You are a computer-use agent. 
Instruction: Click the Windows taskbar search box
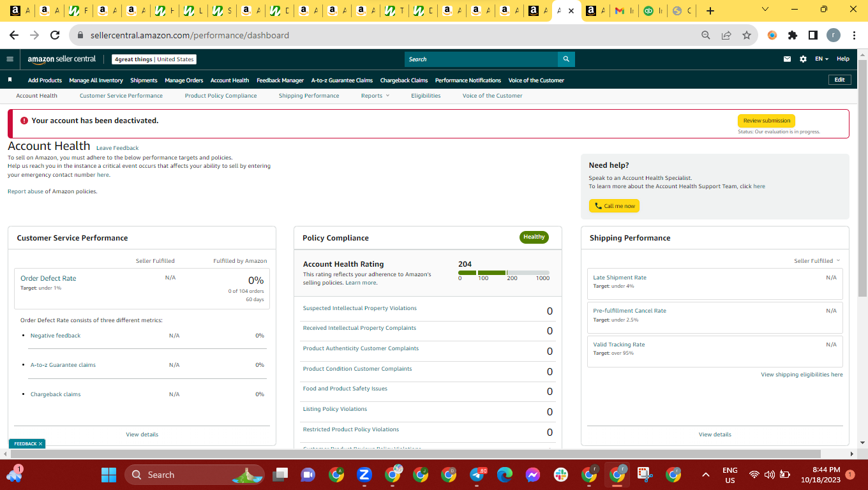pos(194,475)
